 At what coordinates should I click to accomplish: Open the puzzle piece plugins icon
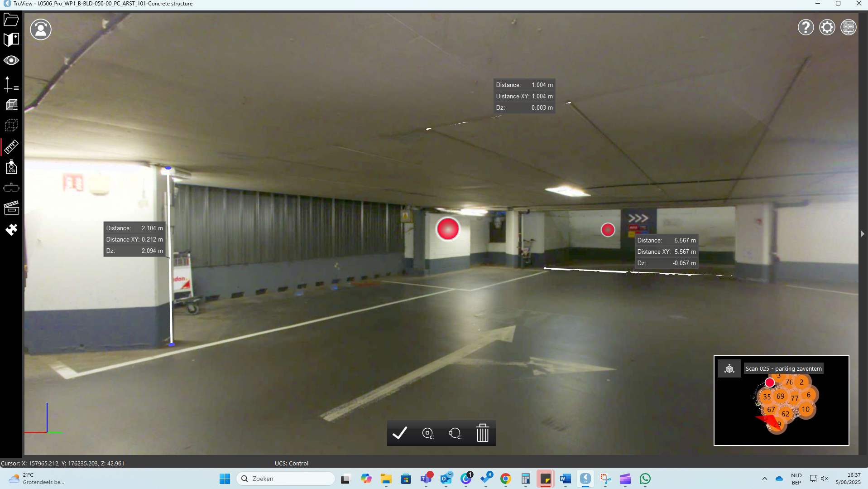pos(11,230)
